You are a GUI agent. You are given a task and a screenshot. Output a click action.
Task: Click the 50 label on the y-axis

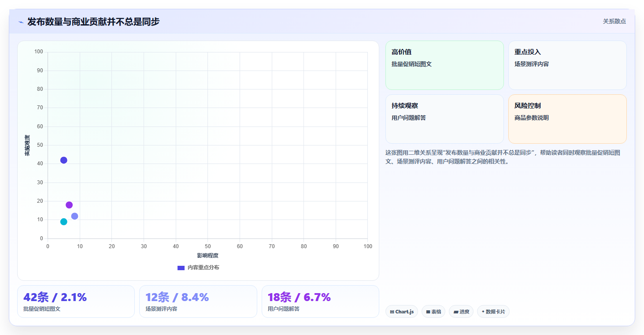tap(40, 145)
